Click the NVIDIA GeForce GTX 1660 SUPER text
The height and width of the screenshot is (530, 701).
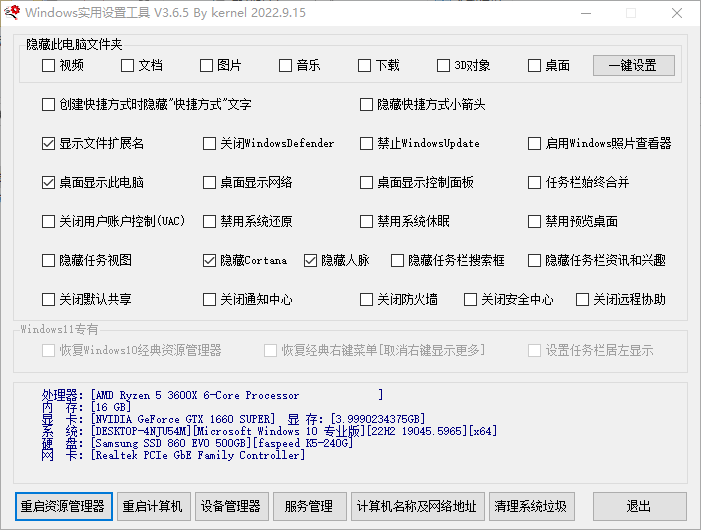point(183,419)
